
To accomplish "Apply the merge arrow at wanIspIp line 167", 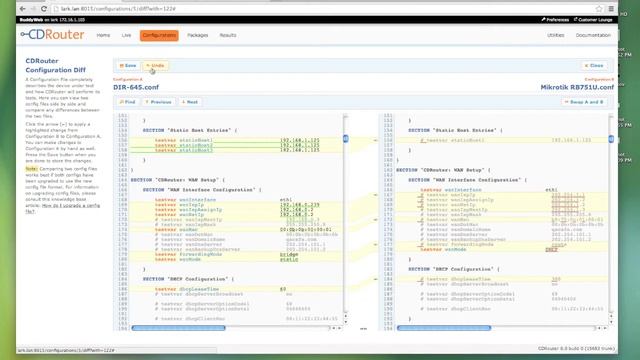I will (x=376, y=195).
